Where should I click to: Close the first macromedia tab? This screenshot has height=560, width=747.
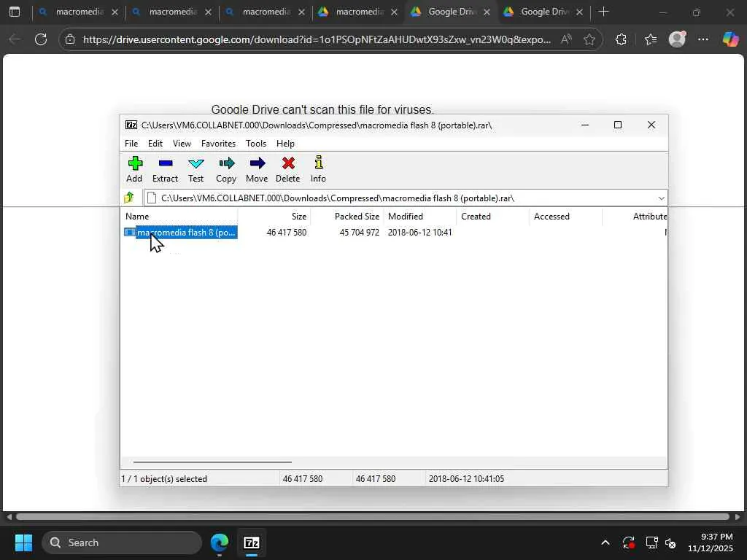[x=115, y=12]
